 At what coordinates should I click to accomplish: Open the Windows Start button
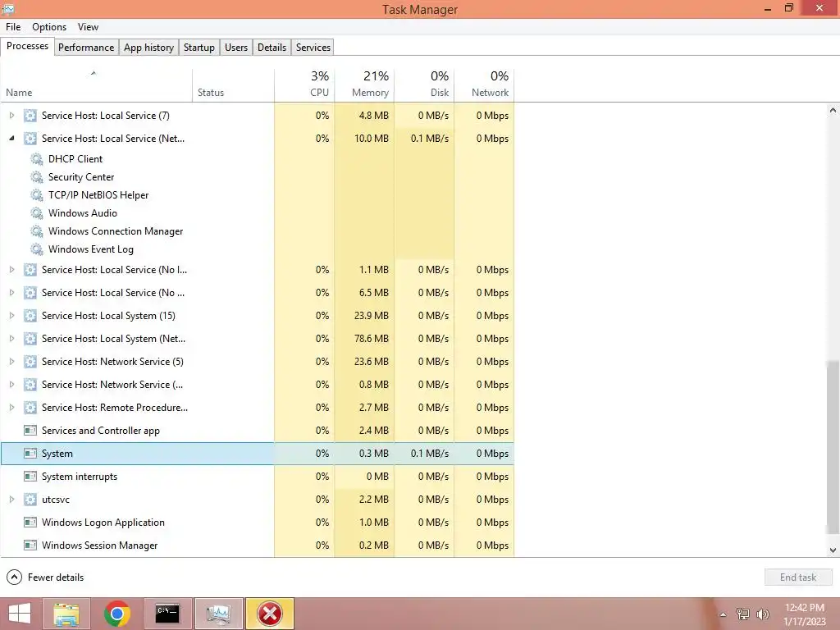pos(20,614)
